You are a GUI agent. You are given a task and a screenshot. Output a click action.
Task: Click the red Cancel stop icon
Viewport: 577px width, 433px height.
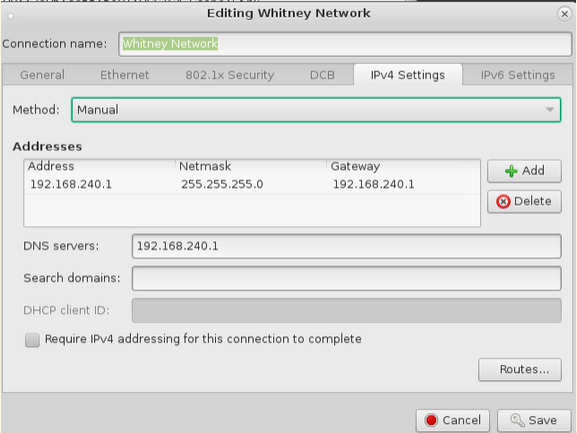point(431,420)
